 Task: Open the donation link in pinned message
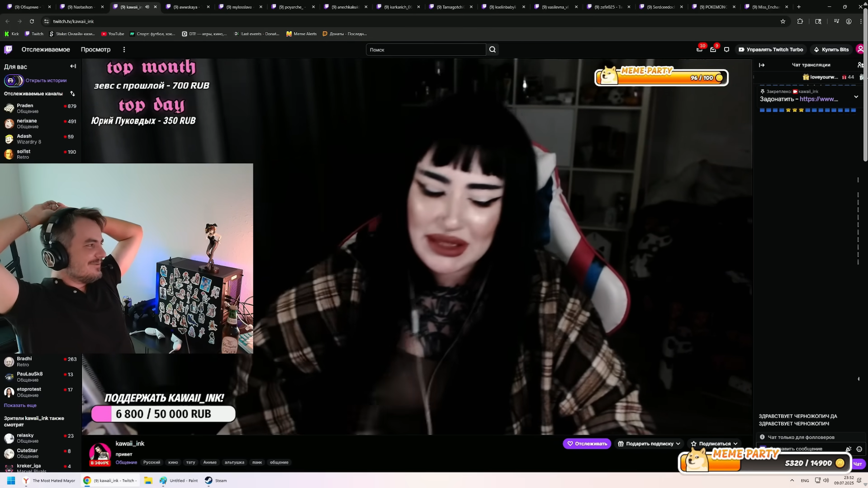click(818, 99)
